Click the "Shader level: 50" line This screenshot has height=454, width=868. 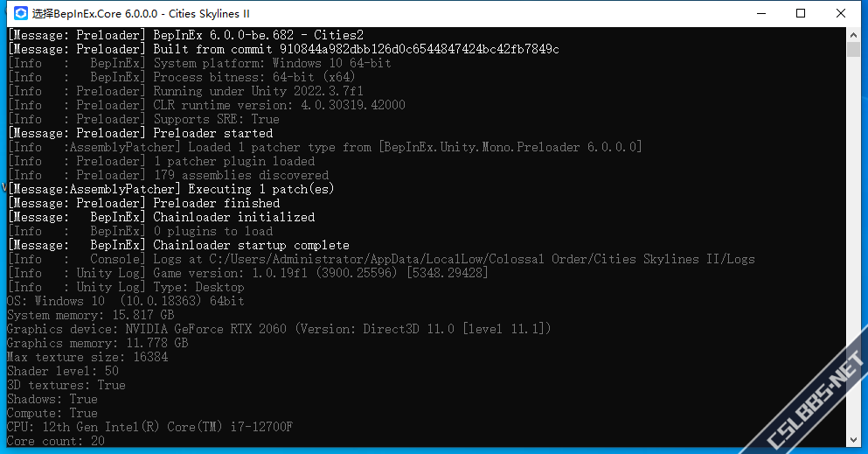click(x=62, y=371)
